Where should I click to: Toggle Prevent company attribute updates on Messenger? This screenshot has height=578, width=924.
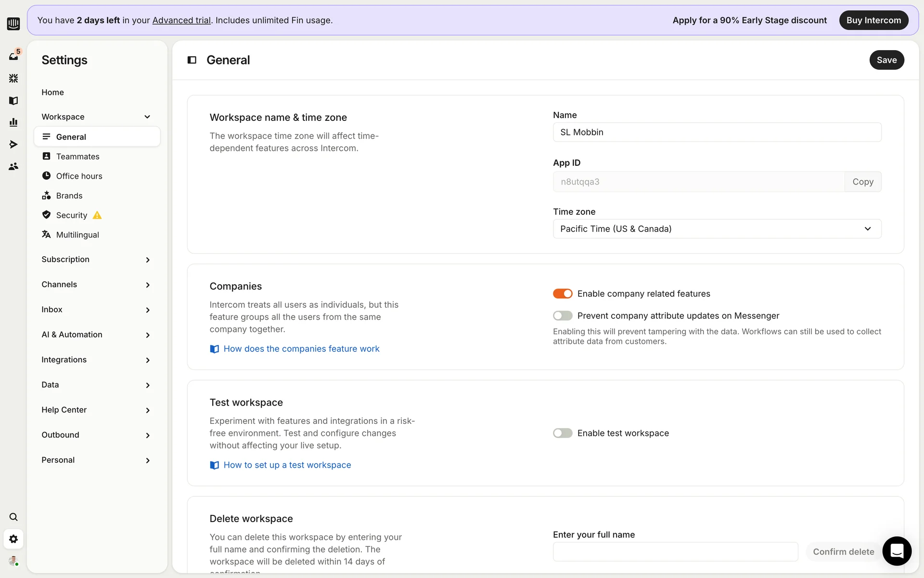pos(562,316)
